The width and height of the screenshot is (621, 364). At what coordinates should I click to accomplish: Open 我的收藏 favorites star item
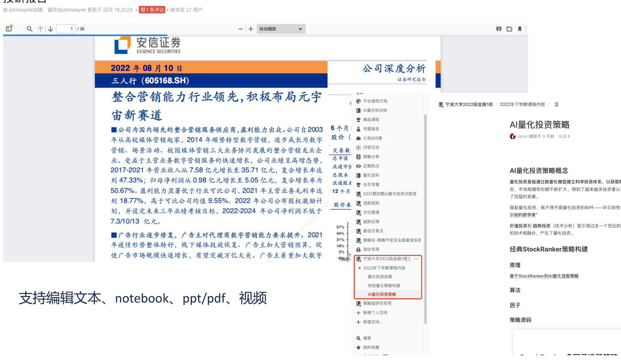[x=371, y=347]
